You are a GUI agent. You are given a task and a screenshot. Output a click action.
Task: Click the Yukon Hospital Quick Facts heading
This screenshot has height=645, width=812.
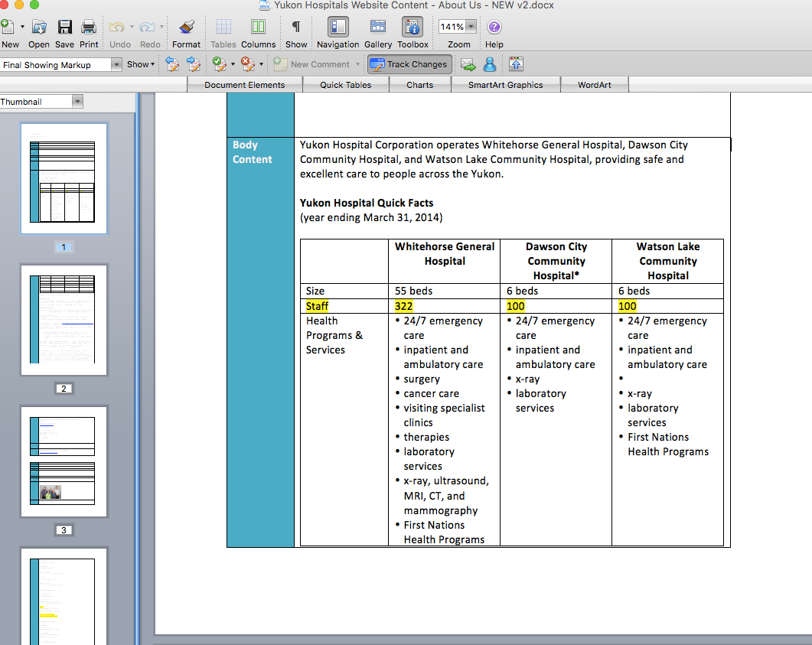tap(367, 203)
